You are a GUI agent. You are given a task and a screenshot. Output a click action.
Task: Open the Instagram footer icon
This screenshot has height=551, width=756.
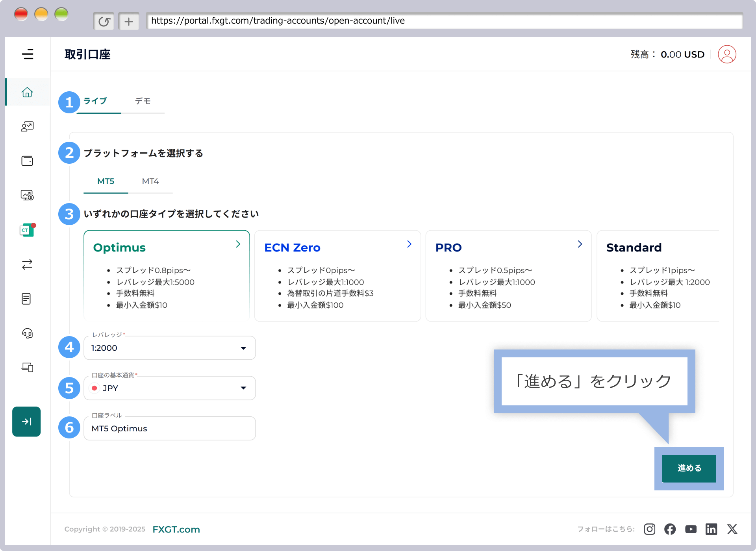[x=649, y=529]
